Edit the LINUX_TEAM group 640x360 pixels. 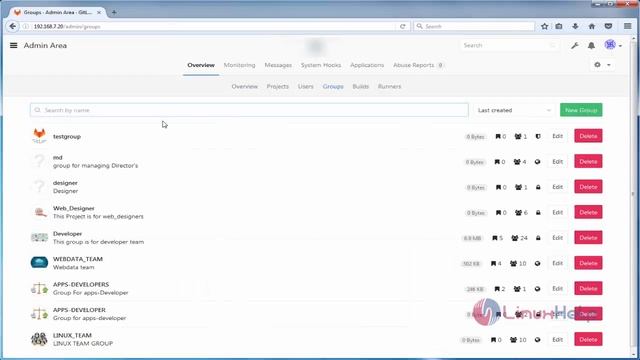(558, 340)
